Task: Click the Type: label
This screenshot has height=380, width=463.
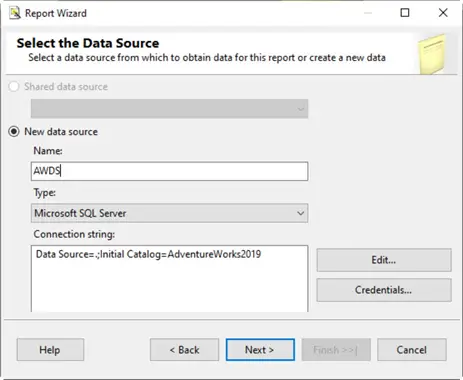Action: click(x=45, y=193)
